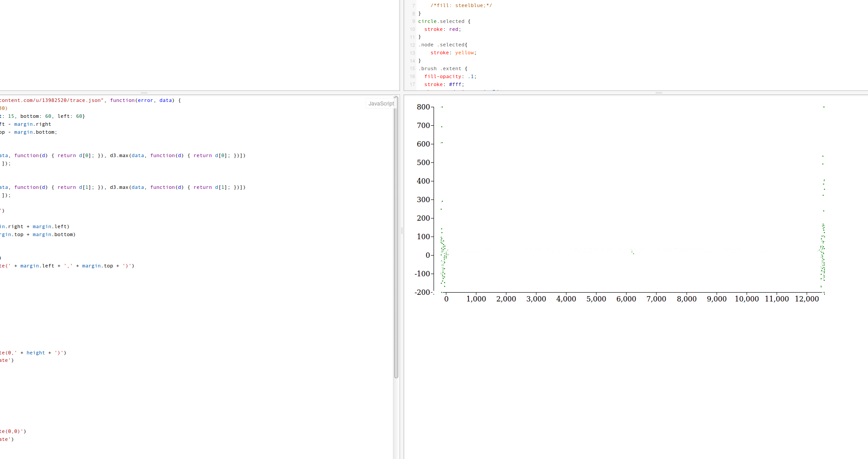The width and height of the screenshot is (868, 459).
Task: Click the 800 y-axis tick label
Action: (x=423, y=107)
